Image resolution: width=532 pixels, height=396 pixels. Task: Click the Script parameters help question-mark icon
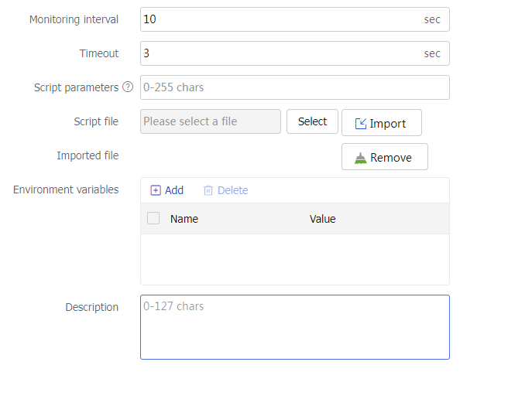tap(128, 87)
